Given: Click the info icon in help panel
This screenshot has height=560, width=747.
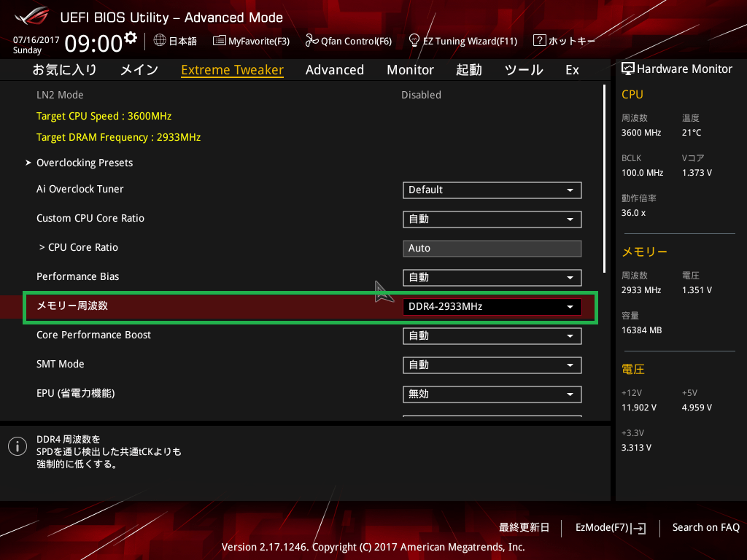Looking at the screenshot, I should [x=17, y=446].
